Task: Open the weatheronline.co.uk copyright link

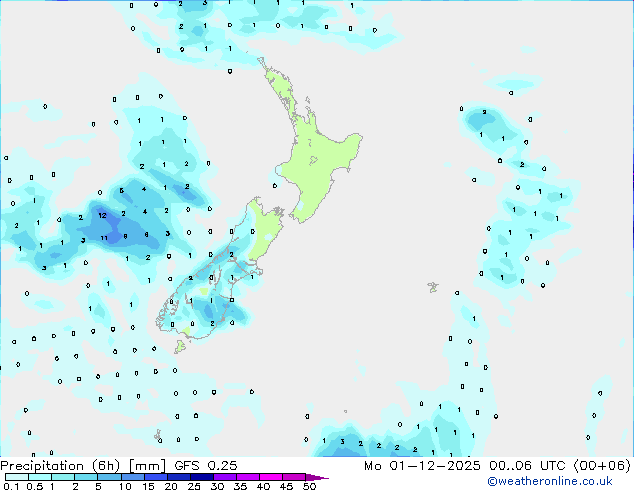Action: pyautogui.click(x=550, y=481)
